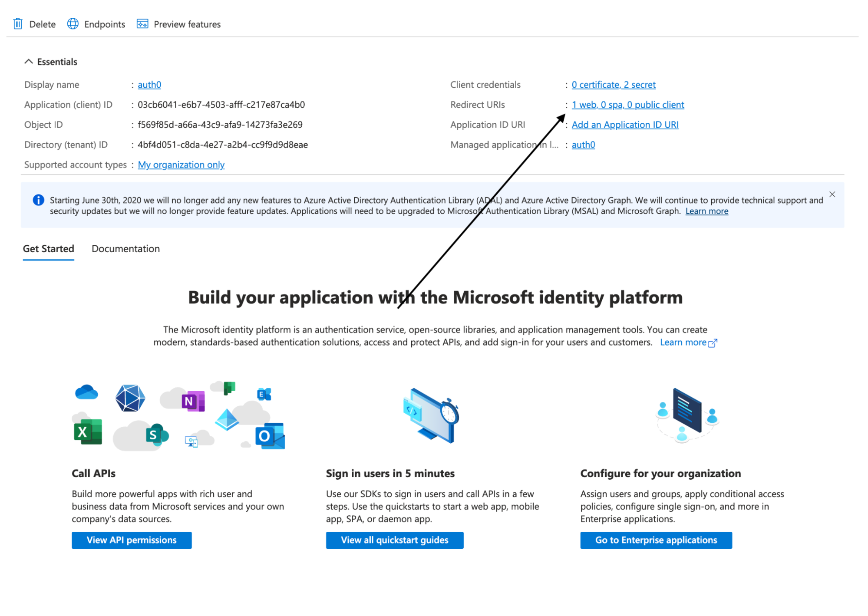
Task: Select the Get Started tab
Action: click(x=49, y=249)
